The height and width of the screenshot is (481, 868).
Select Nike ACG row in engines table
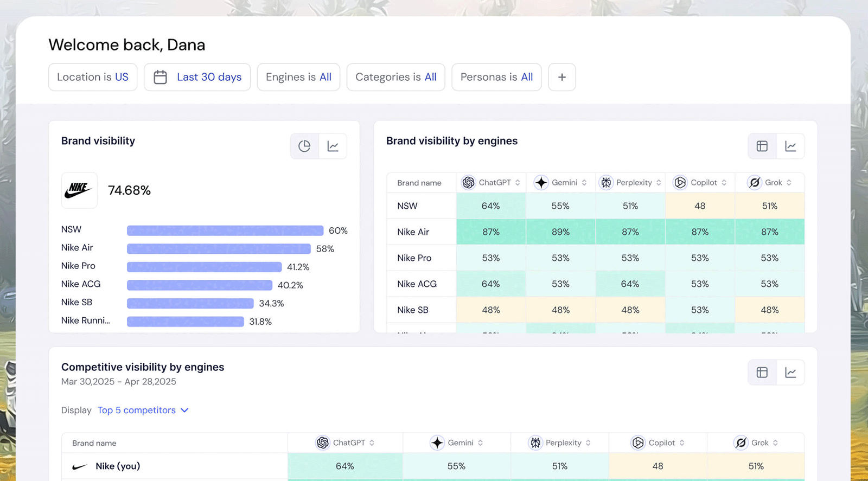coord(596,284)
